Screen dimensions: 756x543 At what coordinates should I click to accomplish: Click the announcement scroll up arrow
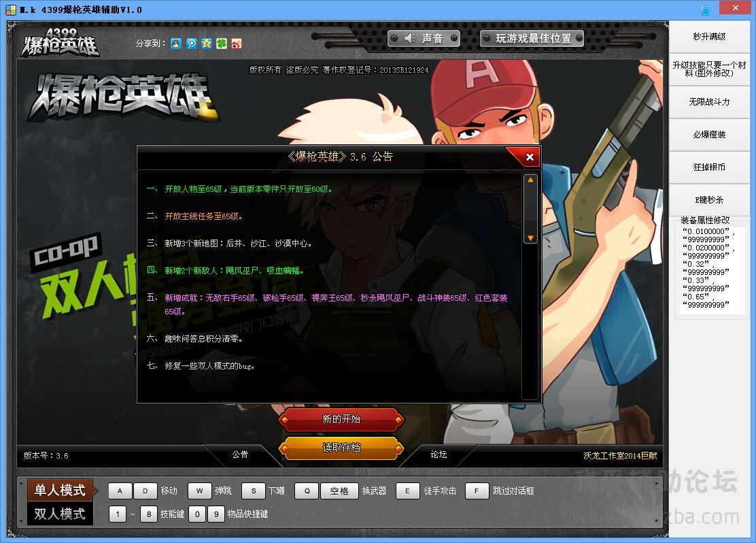click(x=530, y=181)
